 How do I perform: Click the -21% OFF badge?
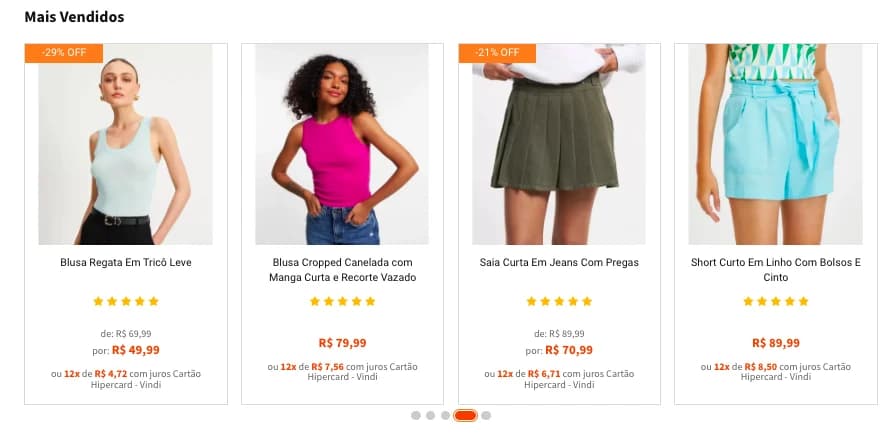(x=497, y=53)
